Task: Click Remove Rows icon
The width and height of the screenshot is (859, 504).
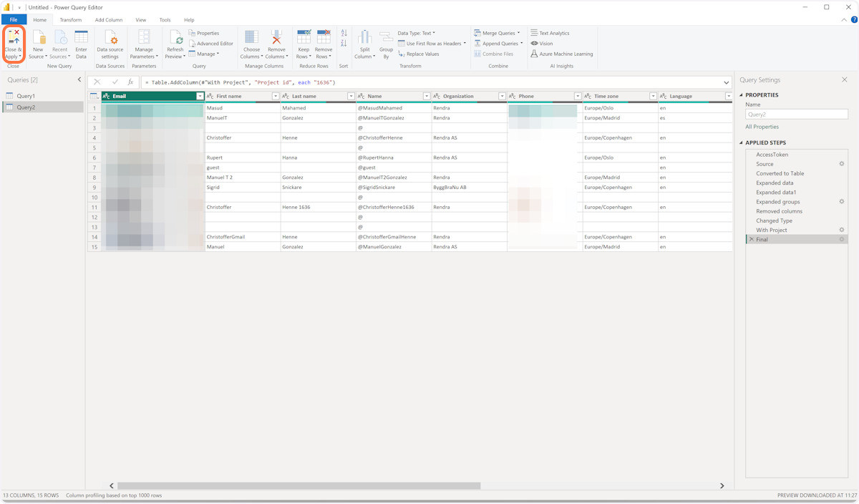Action: 324,37
